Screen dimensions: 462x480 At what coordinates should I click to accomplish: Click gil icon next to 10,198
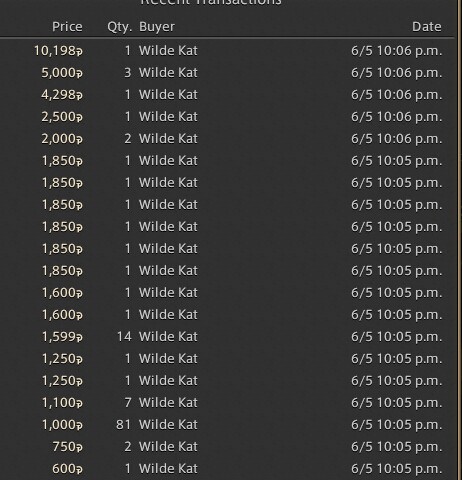point(79,52)
